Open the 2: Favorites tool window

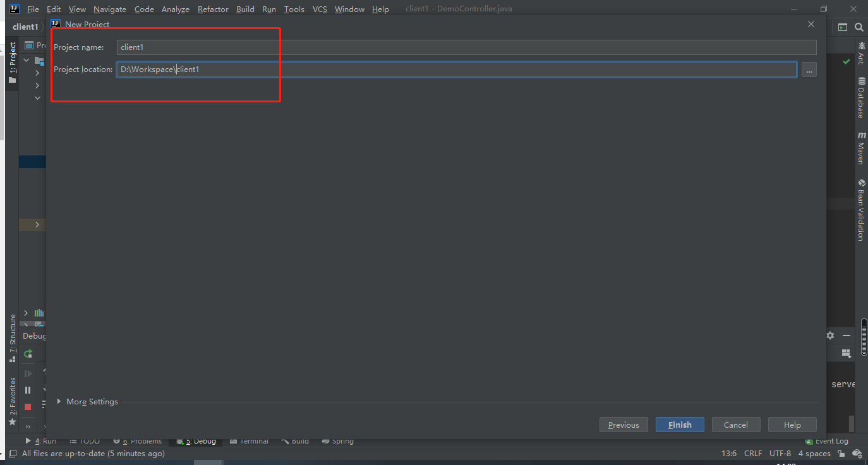(12, 401)
